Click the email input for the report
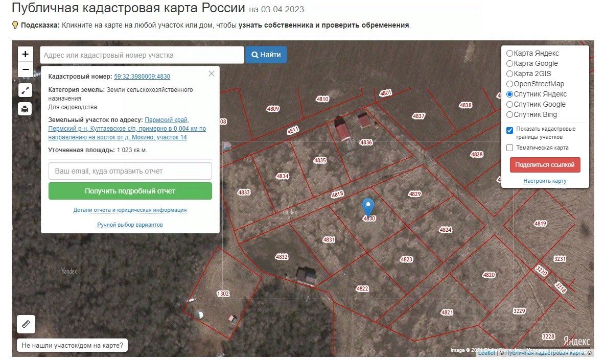Screen dimensions: 605x364 [x=130, y=171]
